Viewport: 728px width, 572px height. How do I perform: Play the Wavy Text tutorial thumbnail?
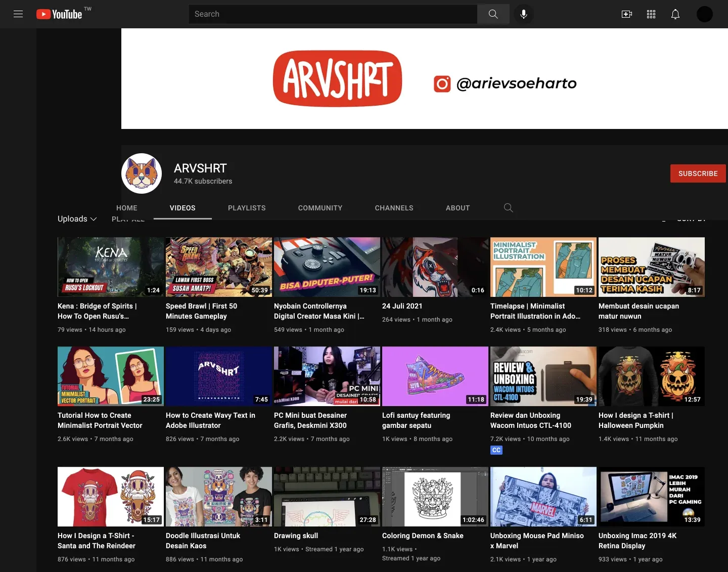[x=219, y=376]
